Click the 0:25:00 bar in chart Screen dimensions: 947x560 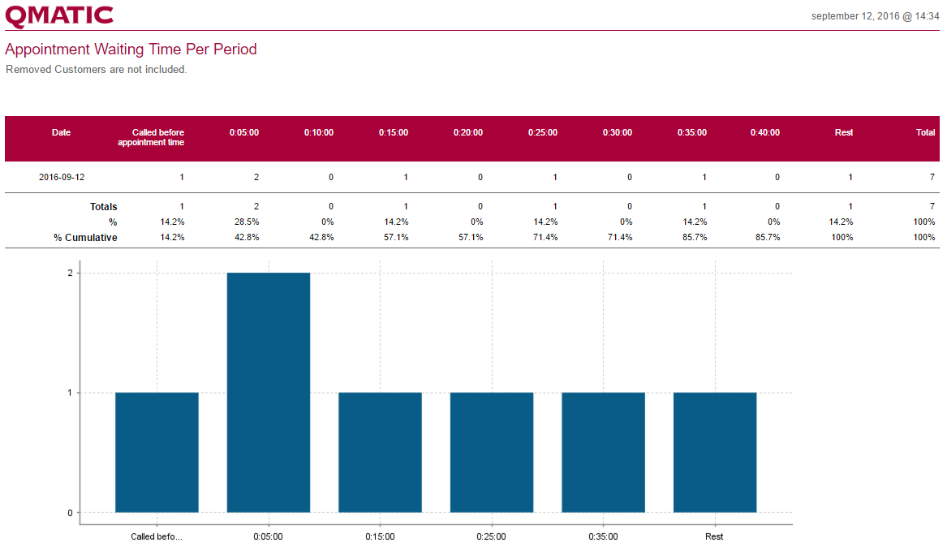tap(492, 452)
